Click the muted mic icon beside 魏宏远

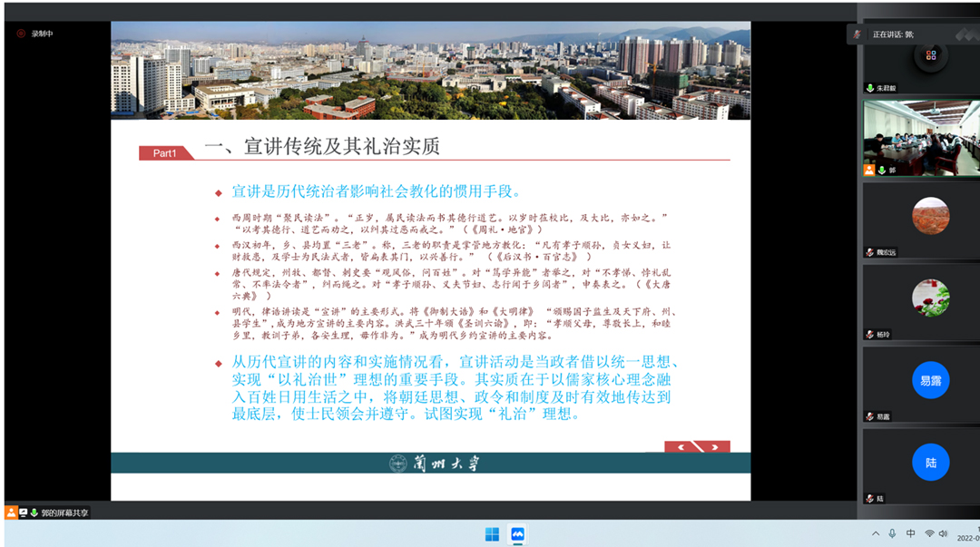869,252
